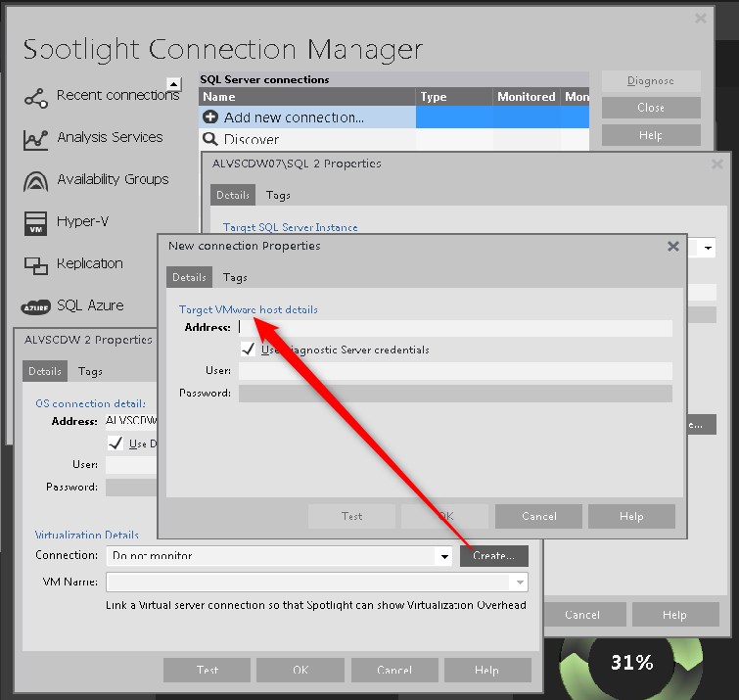Click the plus icon for Add new connection

click(x=210, y=117)
